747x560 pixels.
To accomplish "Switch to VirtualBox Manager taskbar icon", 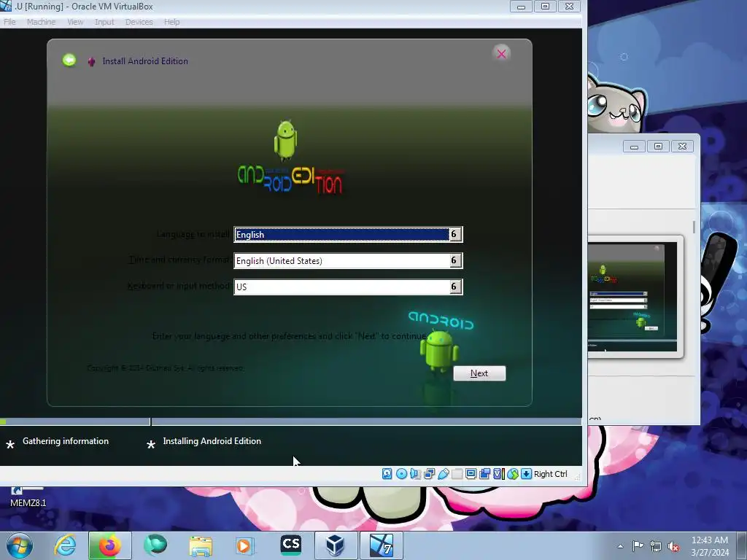I will point(336,545).
